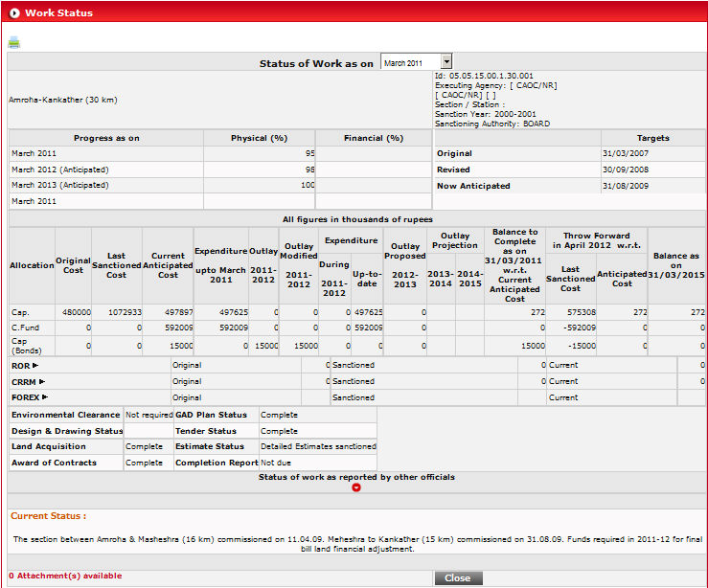
Task: Expand the red arrow under other officials status
Action: (356, 487)
